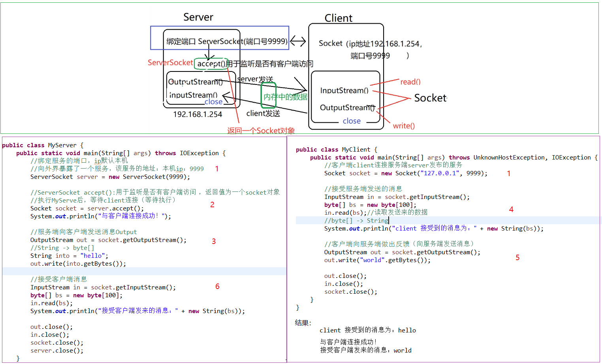602x364 pixels.
Task: Click the green accept() box
Action: tap(211, 64)
